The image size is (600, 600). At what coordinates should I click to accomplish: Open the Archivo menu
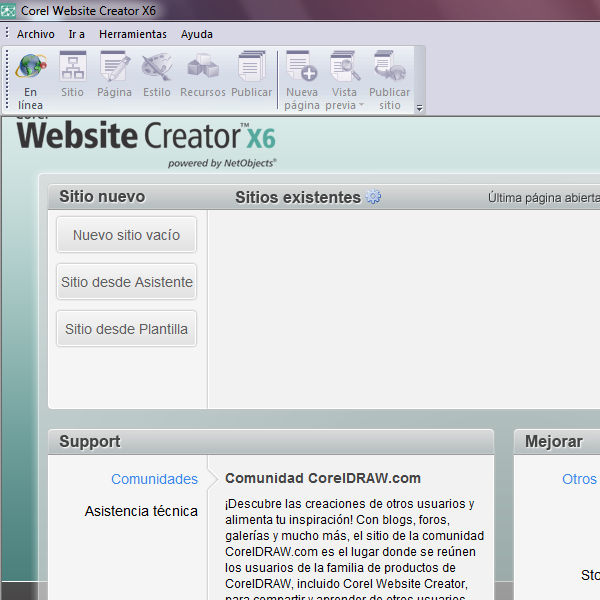click(36, 34)
